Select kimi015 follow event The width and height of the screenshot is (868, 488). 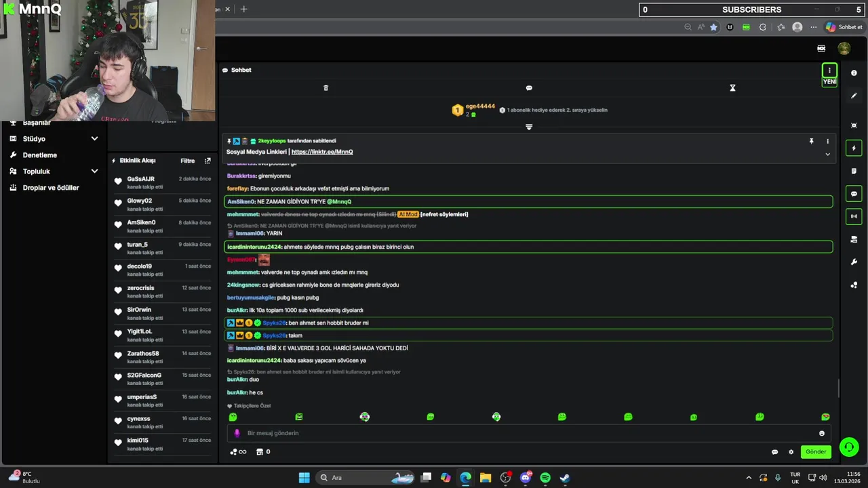162,444
